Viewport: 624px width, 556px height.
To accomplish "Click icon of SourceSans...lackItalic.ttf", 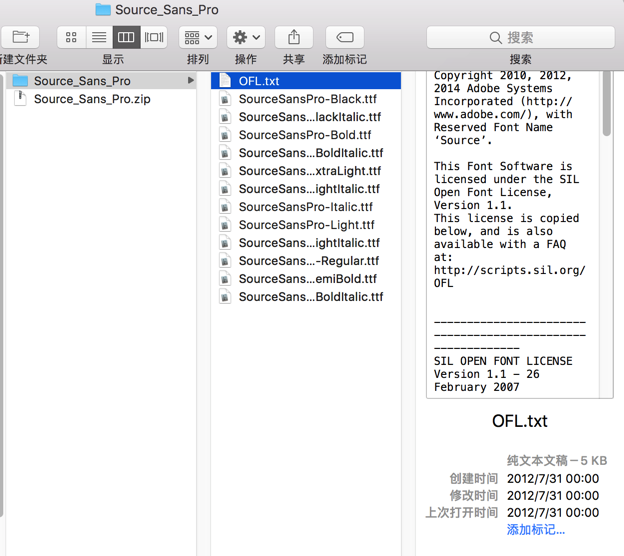I will (x=225, y=117).
